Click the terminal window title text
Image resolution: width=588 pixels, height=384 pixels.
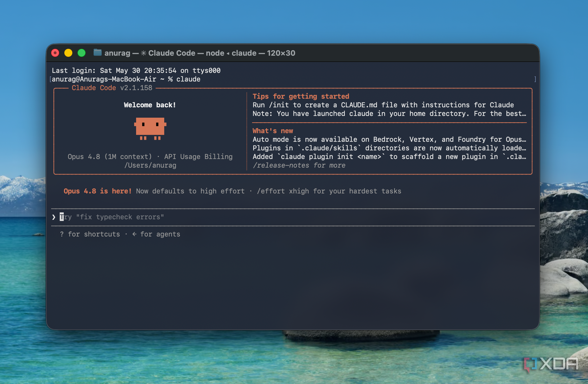(x=200, y=53)
